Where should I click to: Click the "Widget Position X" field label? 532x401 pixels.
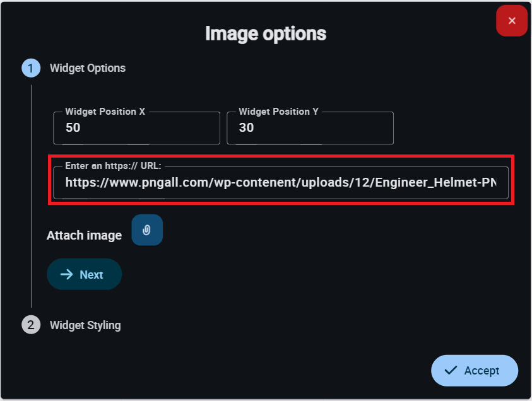tap(105, 112)
